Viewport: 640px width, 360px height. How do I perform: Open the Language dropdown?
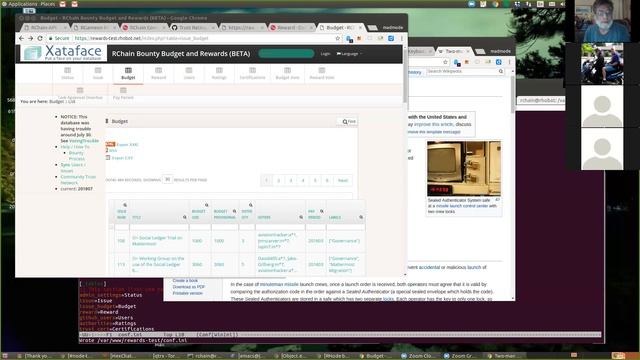pyautogui.click(x=349, y=53)
